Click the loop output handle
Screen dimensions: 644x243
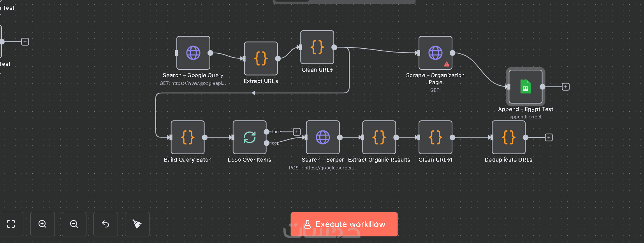267,143
